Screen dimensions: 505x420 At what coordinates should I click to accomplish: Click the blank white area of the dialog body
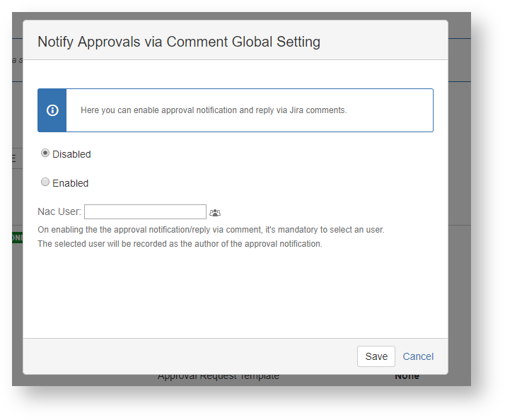point(233,297)
